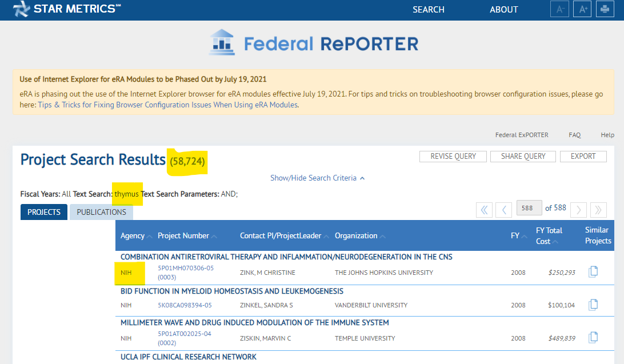Open Combination Antiretroviral Therapy project title
624x364 pixels.
[x=286, y=257]
